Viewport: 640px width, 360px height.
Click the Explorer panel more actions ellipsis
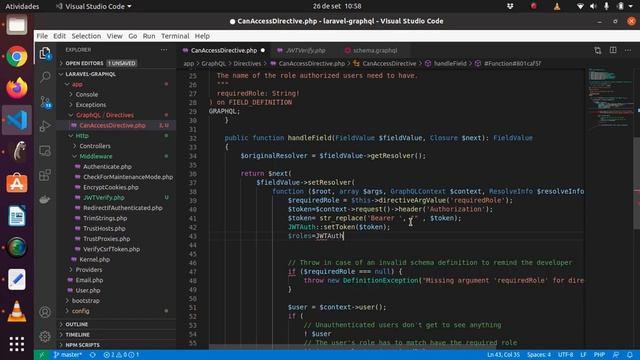[164, 50]
